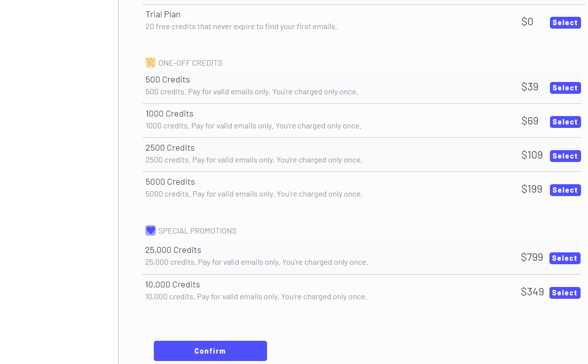Click the $799 price label
This screenshot has height=364, width=588.
(x=532, y=257)
